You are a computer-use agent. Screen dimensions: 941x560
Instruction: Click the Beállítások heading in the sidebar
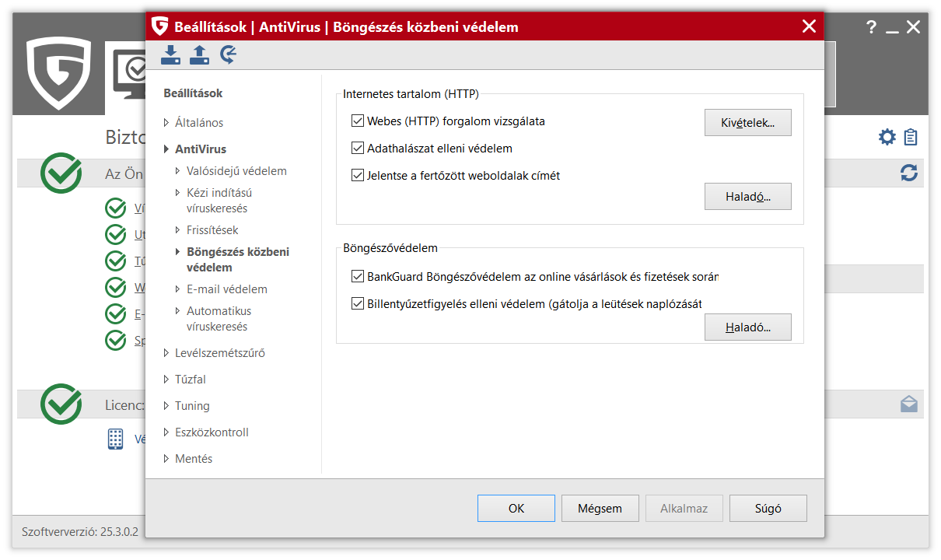[x=193, y=93]
